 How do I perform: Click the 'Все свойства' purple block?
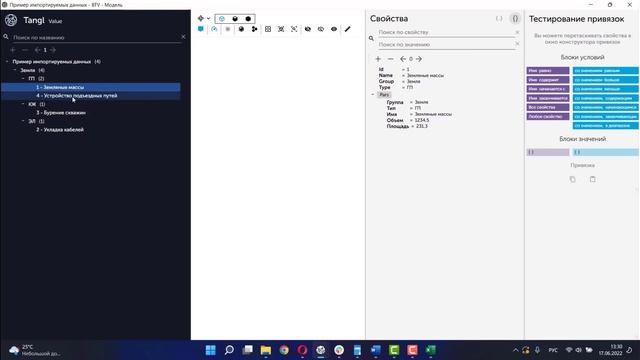548,107
